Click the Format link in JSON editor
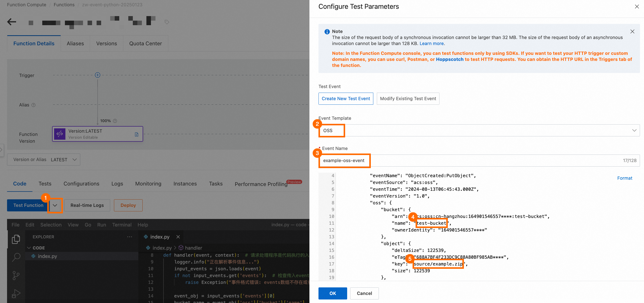 click(x=625, y=178)
